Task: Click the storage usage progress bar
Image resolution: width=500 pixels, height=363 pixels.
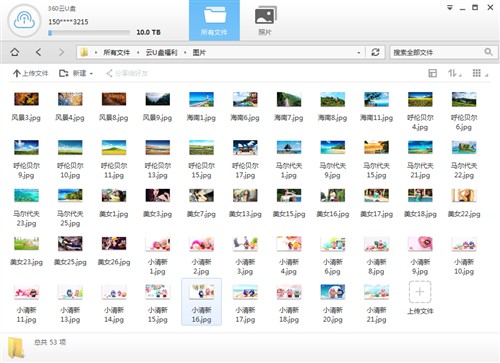Action: [89, 33]
